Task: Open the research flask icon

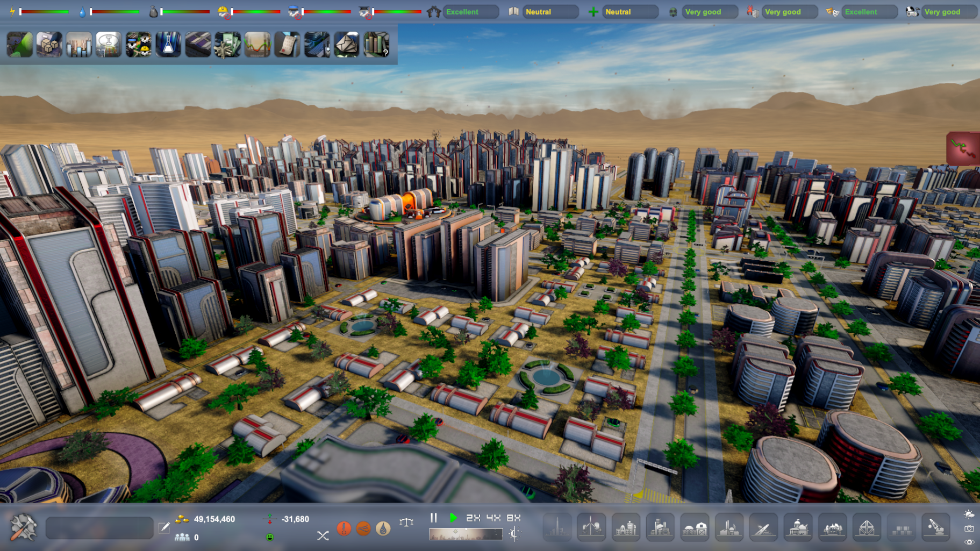Action: pos(168,44)
